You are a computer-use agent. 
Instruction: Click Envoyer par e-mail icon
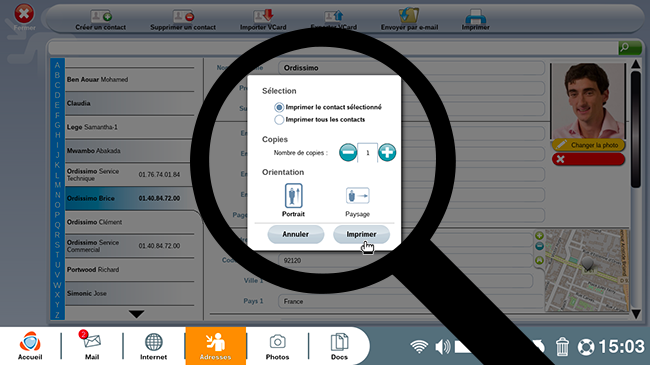409,16
